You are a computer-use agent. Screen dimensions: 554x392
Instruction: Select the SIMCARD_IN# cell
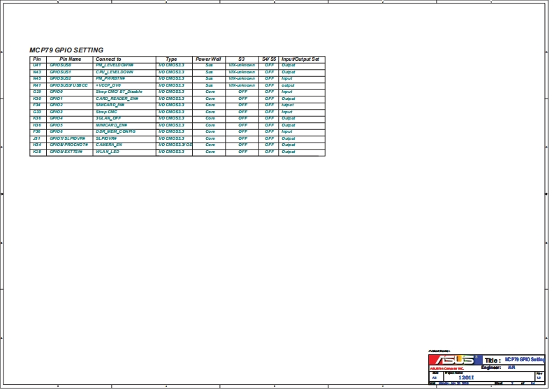pos(110,105)
